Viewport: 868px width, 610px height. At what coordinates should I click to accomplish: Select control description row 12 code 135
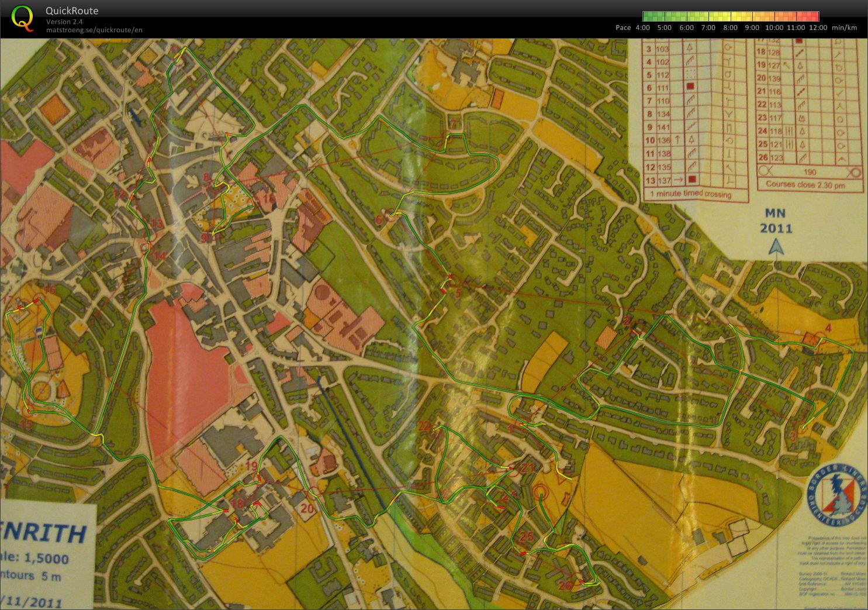pyautogui.click(x=695, y=167)
